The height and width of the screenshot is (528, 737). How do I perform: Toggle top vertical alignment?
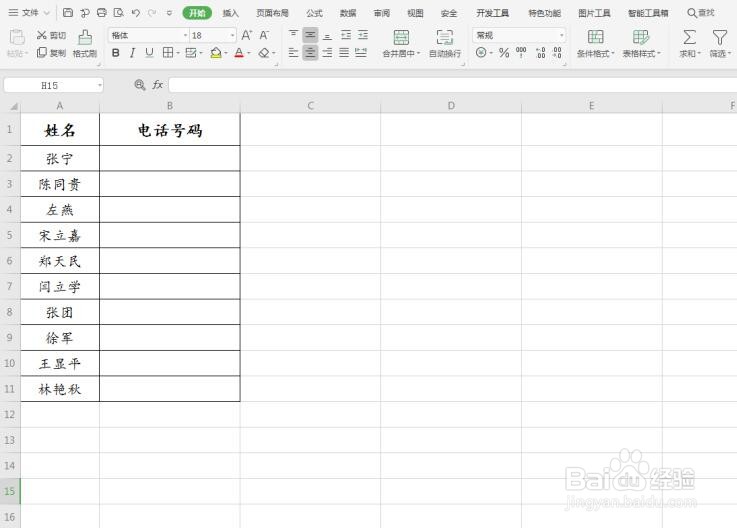[293, 35]
